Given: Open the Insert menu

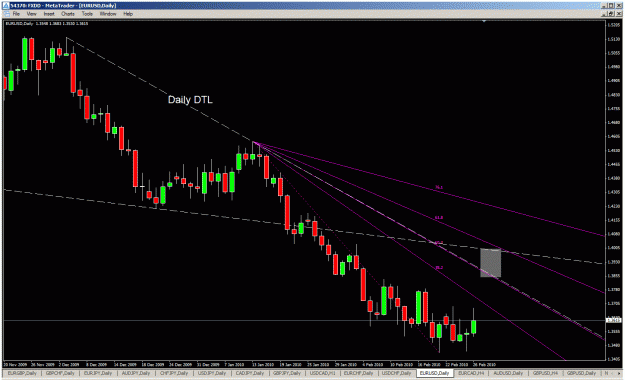Looking at the screenshot, I should click(49, 14).
